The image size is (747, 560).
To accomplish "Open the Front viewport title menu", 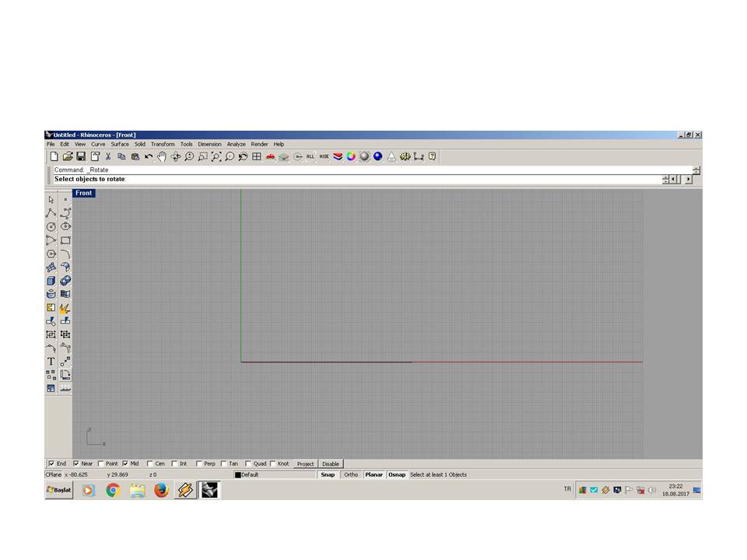I will click(84, 193).
